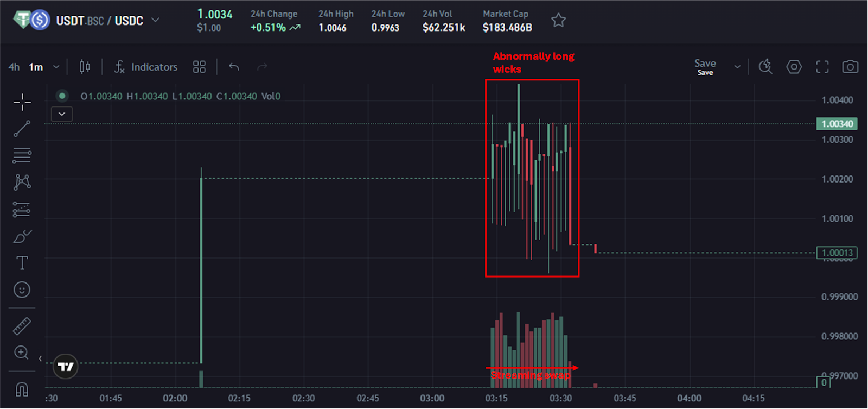Viewport: 868px width, 409px height.
Task: Select the ruler measure tool
Action: [x=22, y=326]
